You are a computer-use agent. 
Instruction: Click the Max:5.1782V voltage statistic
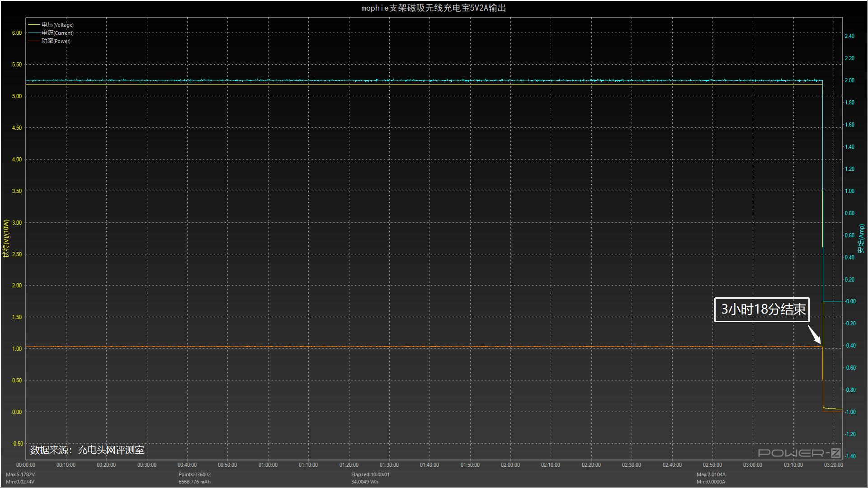(20, 474)
